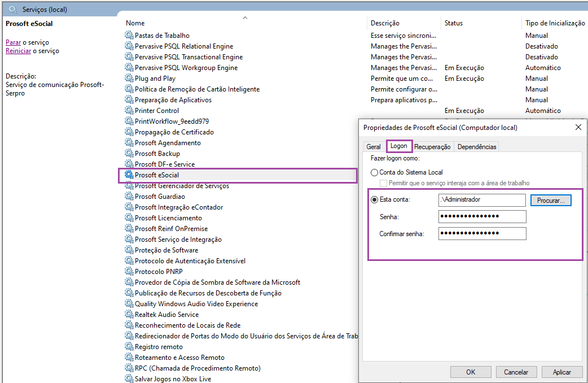The height and width of the screenshot is (383, 588).
Task: Click the Plug and Play service icon
Action: 129,78
